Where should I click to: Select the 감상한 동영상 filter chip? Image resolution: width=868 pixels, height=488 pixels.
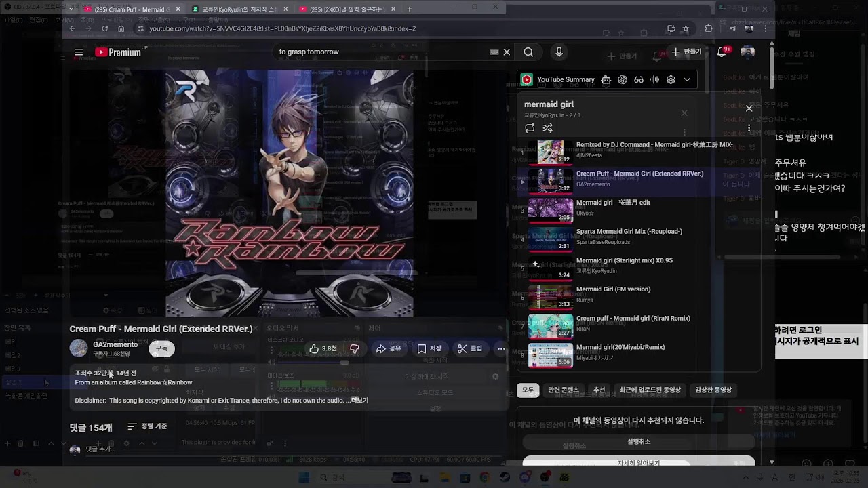(713, 390)
